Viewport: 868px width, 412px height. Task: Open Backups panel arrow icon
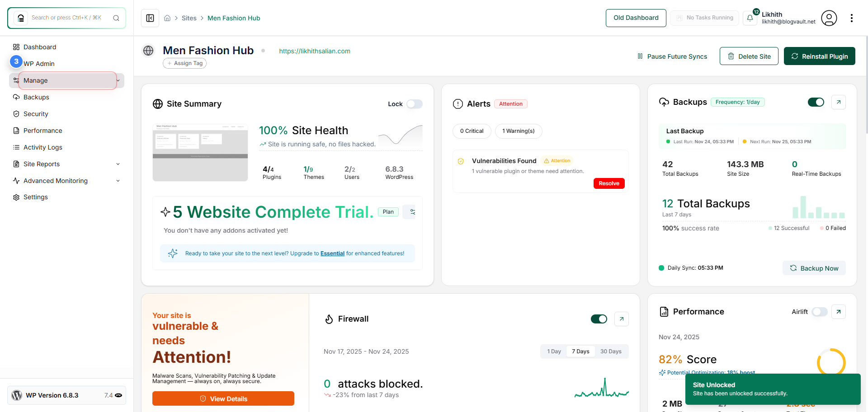pyautogui.click(x=839, y=102)
